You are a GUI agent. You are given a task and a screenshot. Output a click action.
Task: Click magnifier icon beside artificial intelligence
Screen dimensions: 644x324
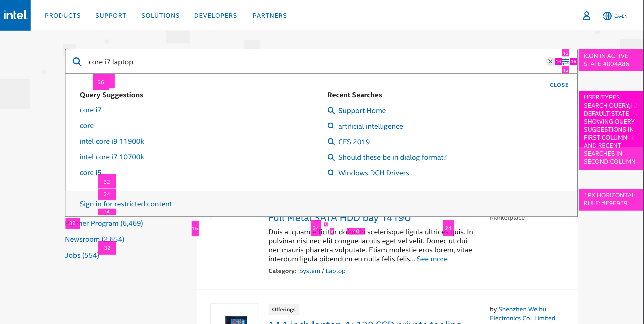coord(331,126)
